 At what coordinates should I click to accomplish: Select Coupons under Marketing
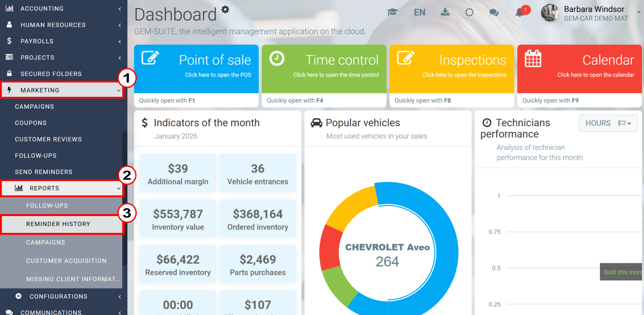pos(31,123)
